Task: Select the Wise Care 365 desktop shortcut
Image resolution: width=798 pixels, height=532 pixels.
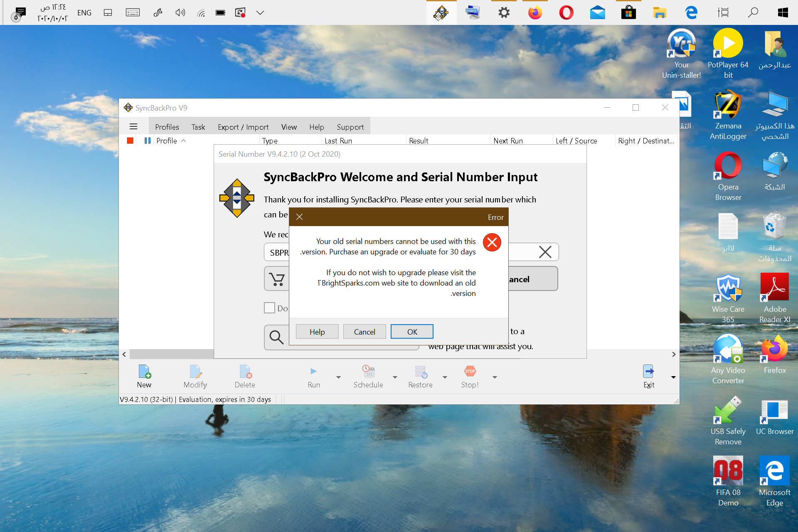Action: tap(728, 298)
